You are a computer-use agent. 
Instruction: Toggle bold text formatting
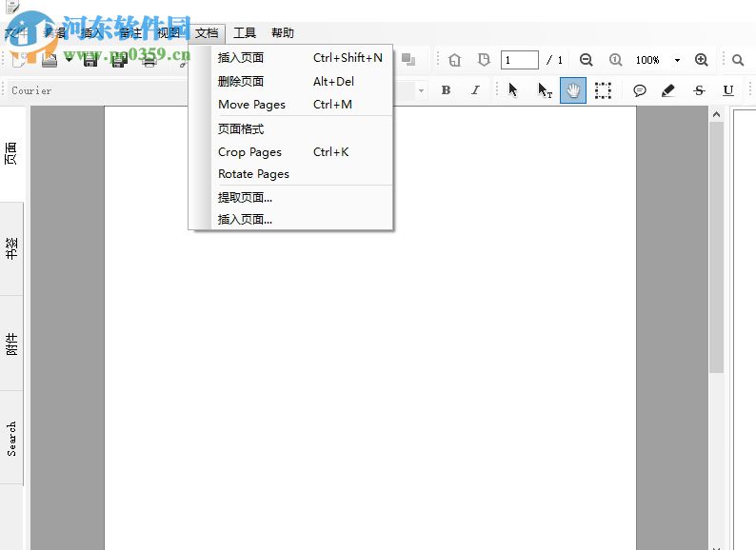click(446, 90)
